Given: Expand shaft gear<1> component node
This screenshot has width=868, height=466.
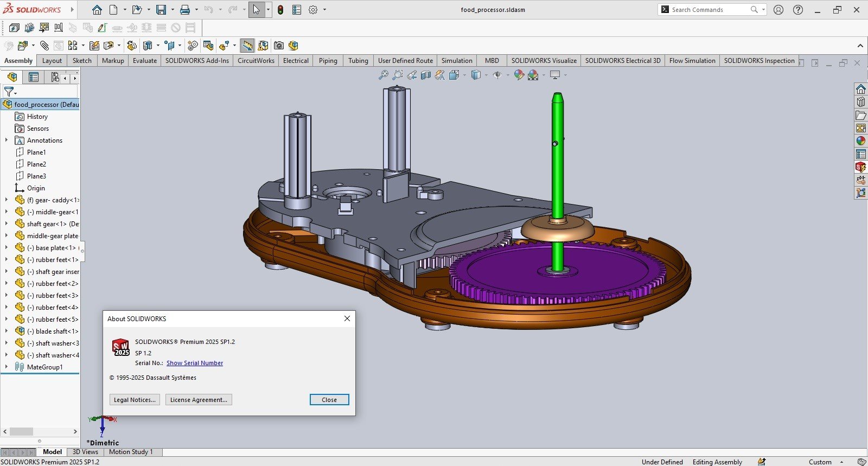Looking at the screenshot, I should [x=7, y=224].
